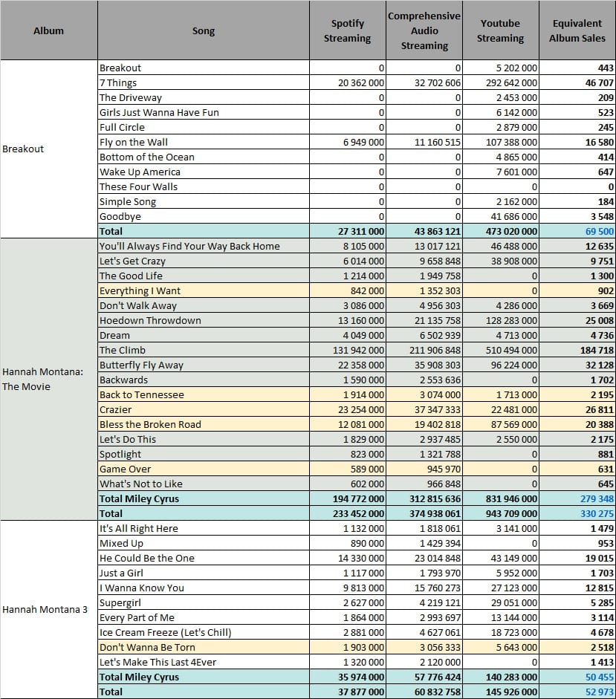Click the value 50 455

[x=577, y=677]
